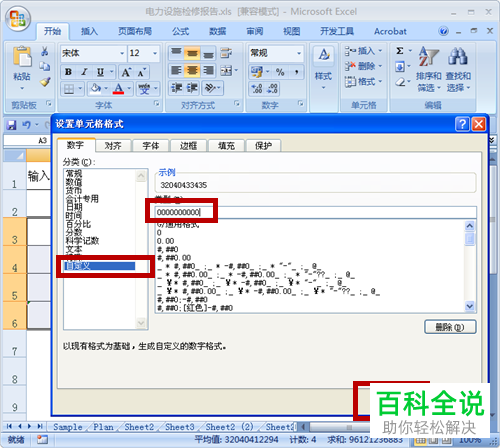Open the font name dropdown showing 宋体
This screenshot has width=500, height=448.
[x=122, y=53]
